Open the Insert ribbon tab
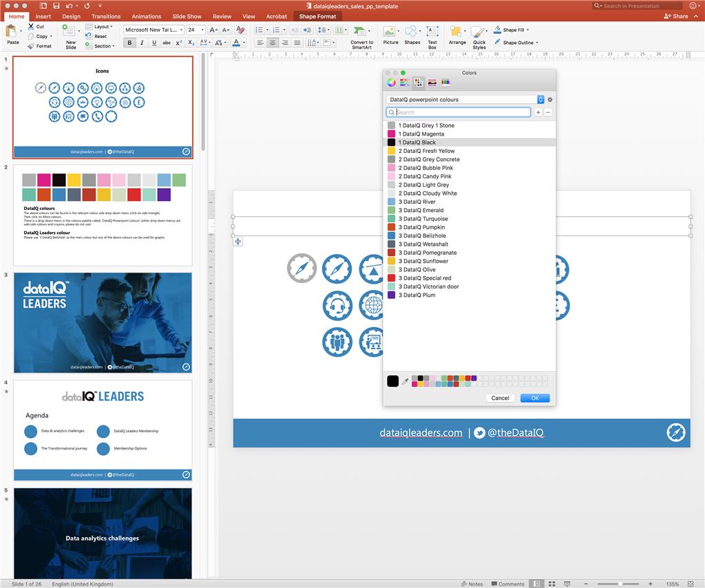The image size is (705, 588). pos(43,17)
